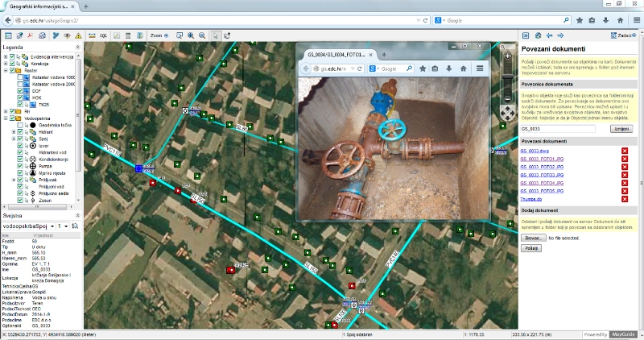Click the eye view toolbar icon
Viewport: 644px width, 340px height.
tap(67, 35)
